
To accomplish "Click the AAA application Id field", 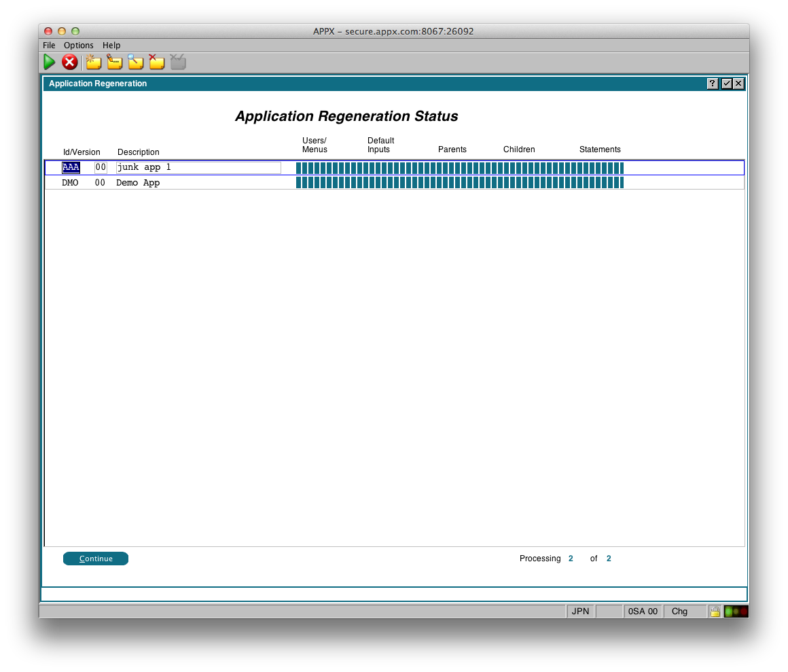I will pos(71,168).
